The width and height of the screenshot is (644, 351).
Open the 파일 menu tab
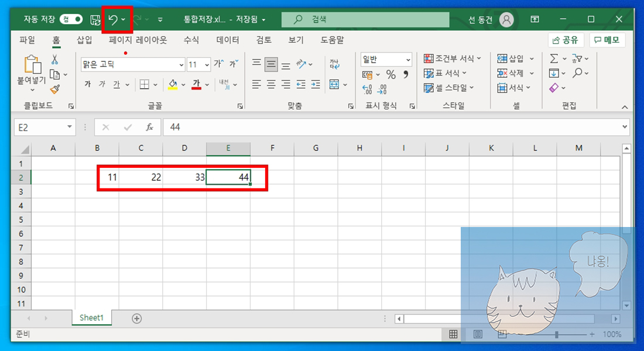coord(27,40)
